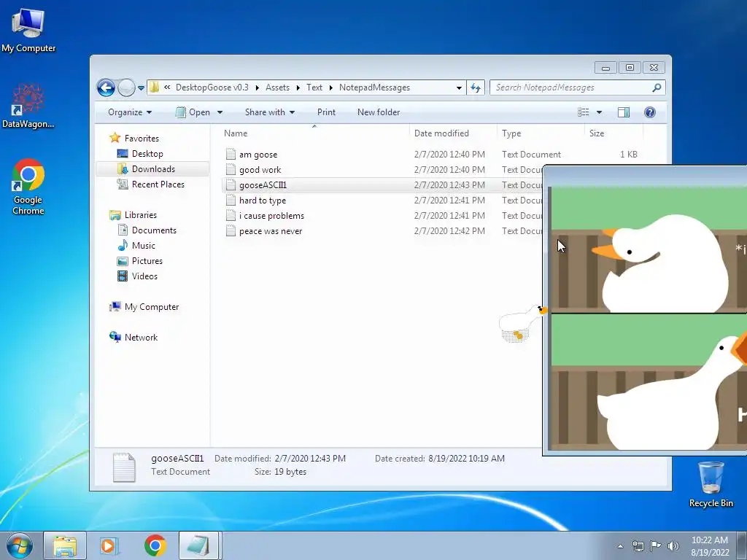Select the 'i cause problems' file
The width and height of the screenshot is (747, 560).
click(x=271, y=216)
